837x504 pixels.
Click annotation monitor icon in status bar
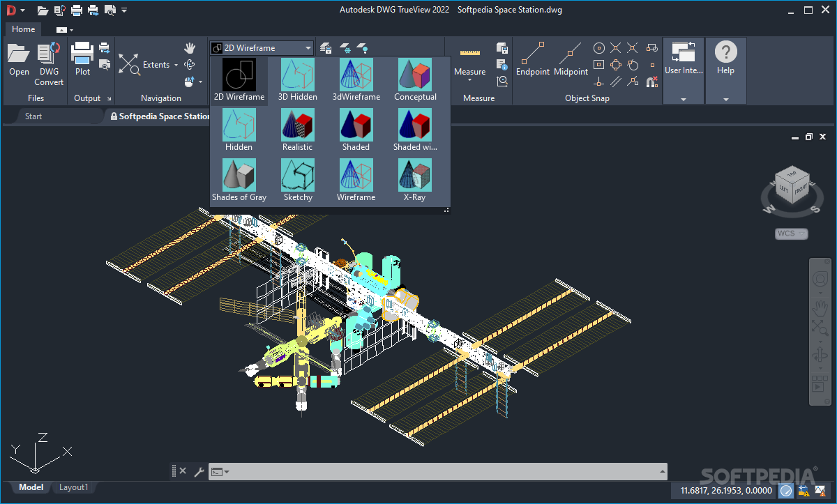coord(804,491)
